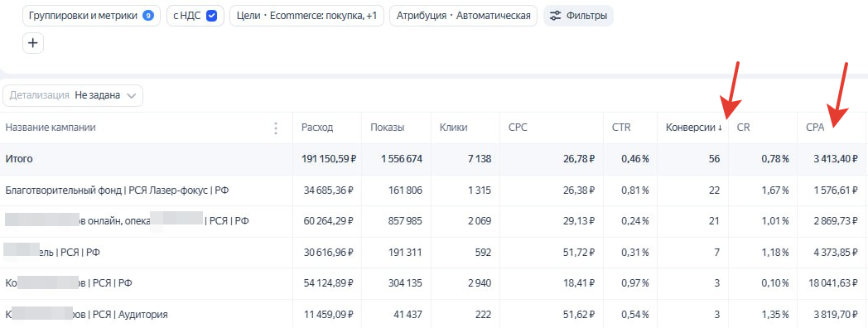This screenshot has width=868, height=328.
Task: Click the Фильтры button
Action: point(578,16)
